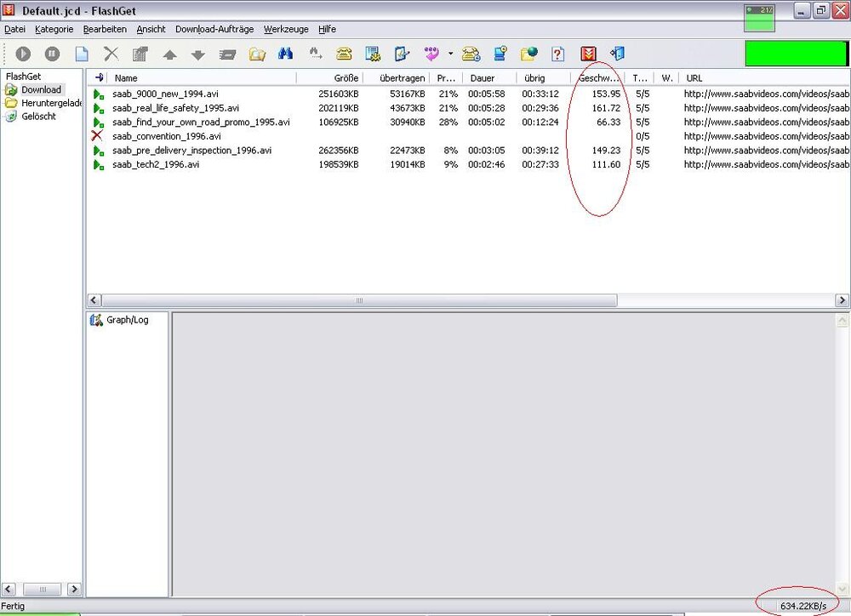
Task: Sort by the Größe column header
Action: click(x=330, y=78)
